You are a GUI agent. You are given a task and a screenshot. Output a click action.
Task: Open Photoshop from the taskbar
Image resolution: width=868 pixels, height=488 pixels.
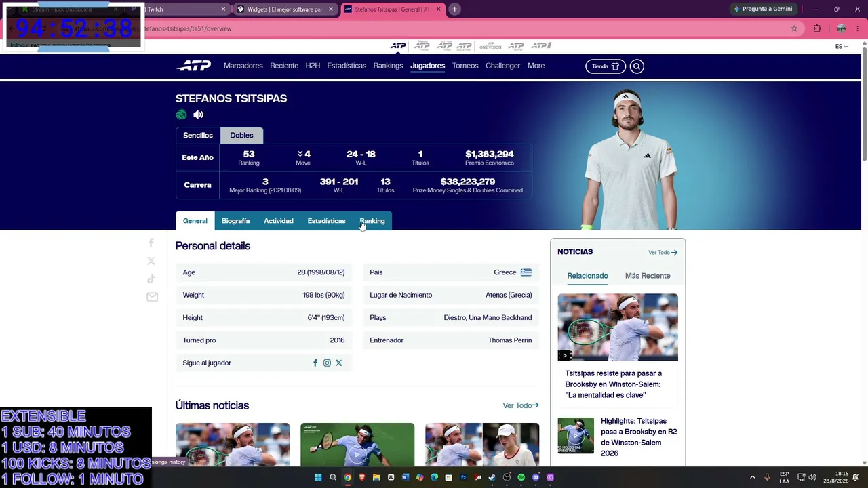pyautogui.click(x=463, y=477)
